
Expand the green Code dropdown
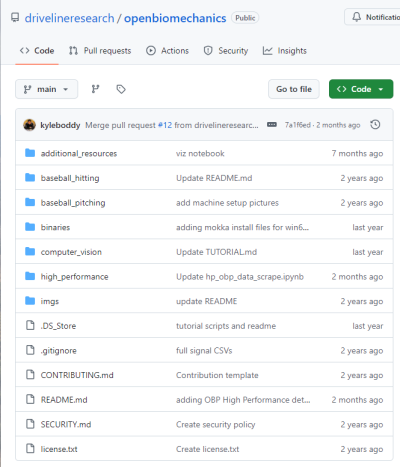(x=361, y=89)
